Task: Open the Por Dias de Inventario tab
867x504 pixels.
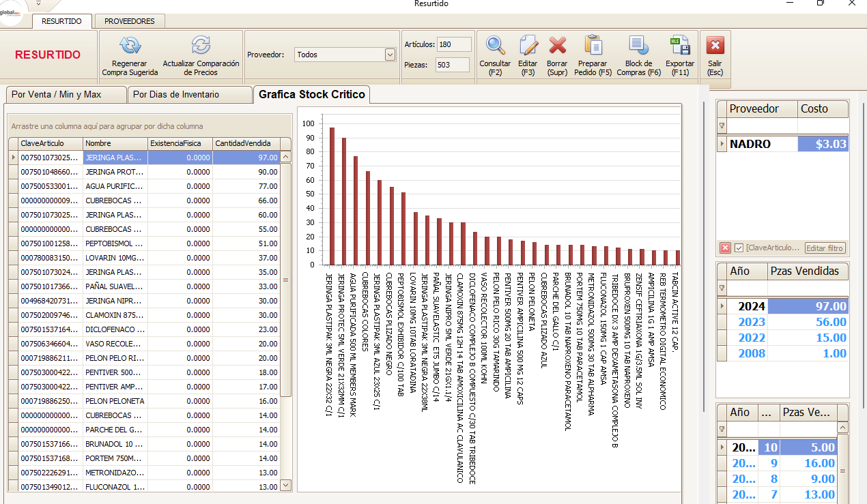Action: coord(175,95)
